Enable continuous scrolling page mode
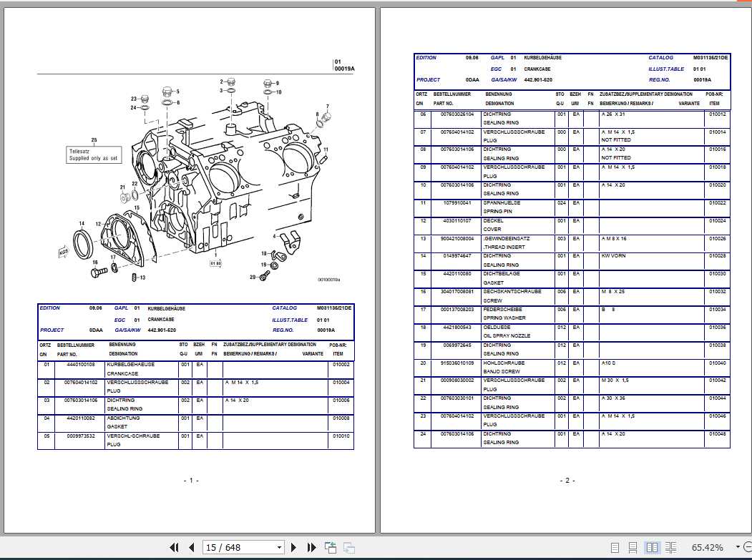Image resolution: width=752 pixels, height=560 pixels. click(x=633, y=546)
